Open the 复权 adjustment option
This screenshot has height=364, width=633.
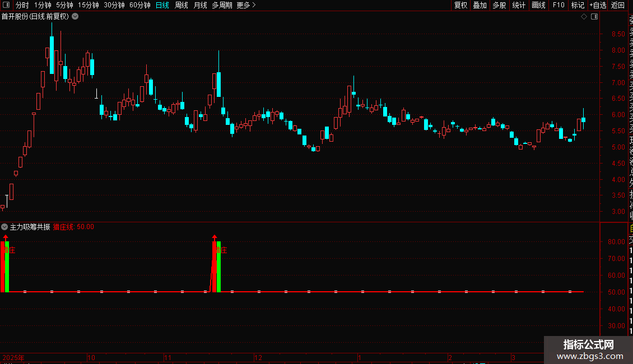(460, 5)
